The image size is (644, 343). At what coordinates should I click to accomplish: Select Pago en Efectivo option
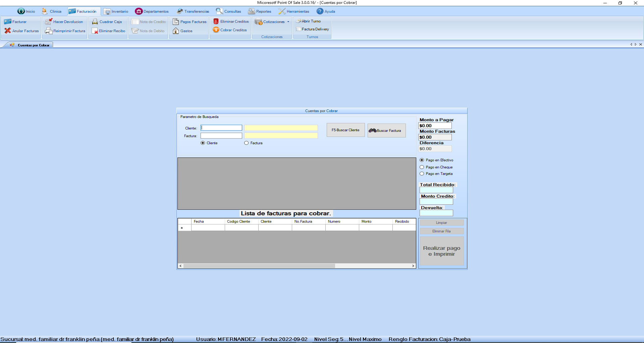(x=422, y=160)
